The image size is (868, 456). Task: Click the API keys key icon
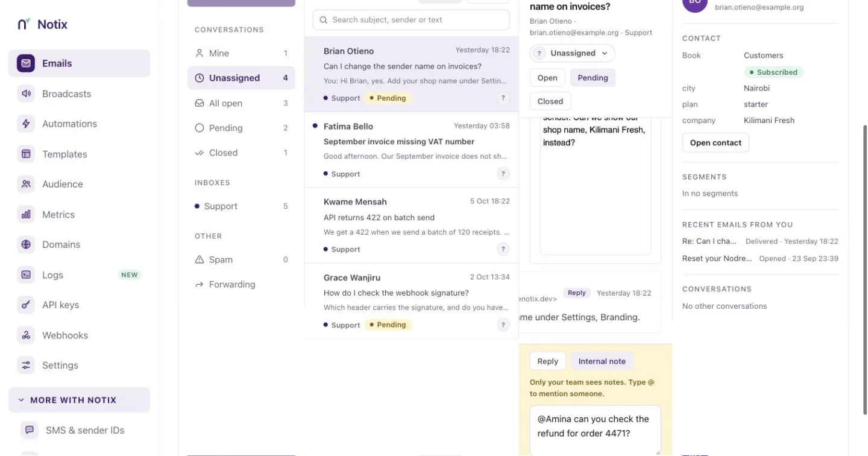tap(26, 305)
